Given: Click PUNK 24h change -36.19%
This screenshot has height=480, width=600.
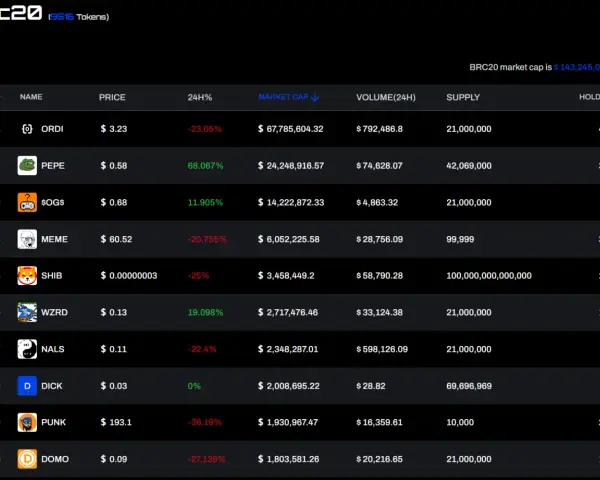Looking at the screenshot, I should pyautogui.click(x=205, y=422).
